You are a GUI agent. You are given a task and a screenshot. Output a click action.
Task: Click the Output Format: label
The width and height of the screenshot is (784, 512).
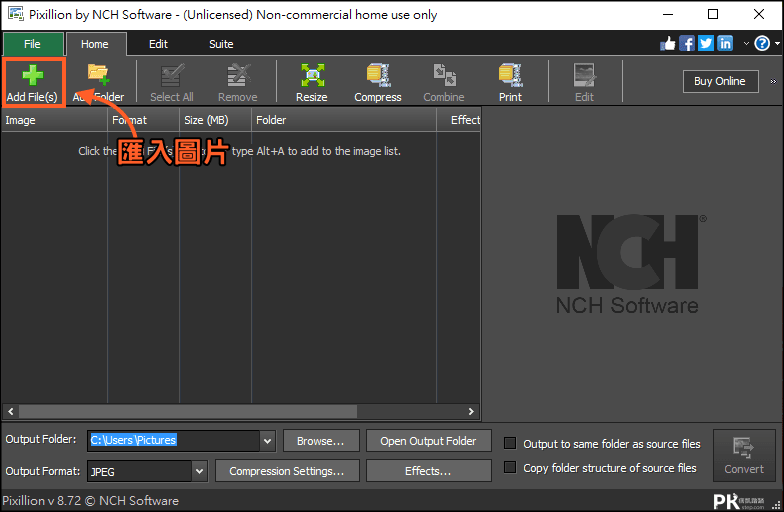(42, 471)
